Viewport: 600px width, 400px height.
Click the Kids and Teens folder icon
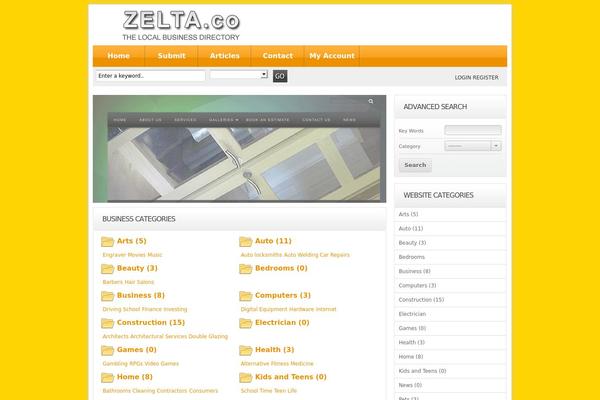point(246,377)
